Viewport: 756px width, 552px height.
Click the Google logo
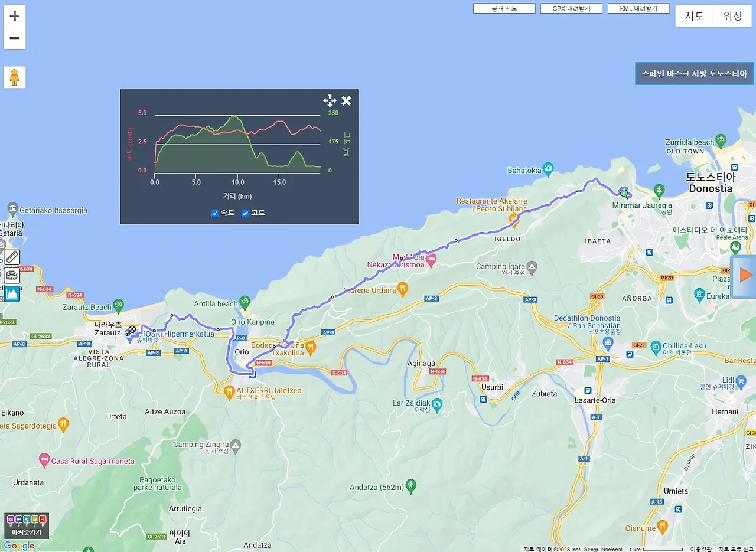tap(19, 546)
